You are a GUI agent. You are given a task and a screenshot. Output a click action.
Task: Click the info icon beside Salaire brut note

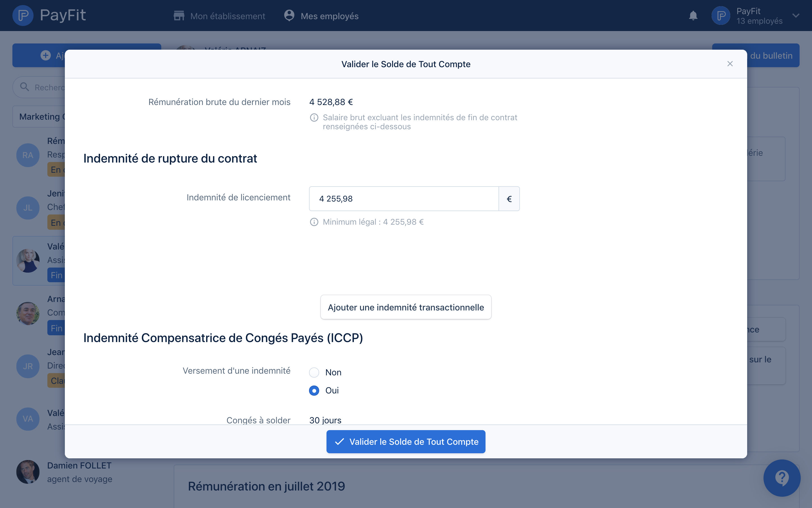pyautogui.click(x=314, y=117)
